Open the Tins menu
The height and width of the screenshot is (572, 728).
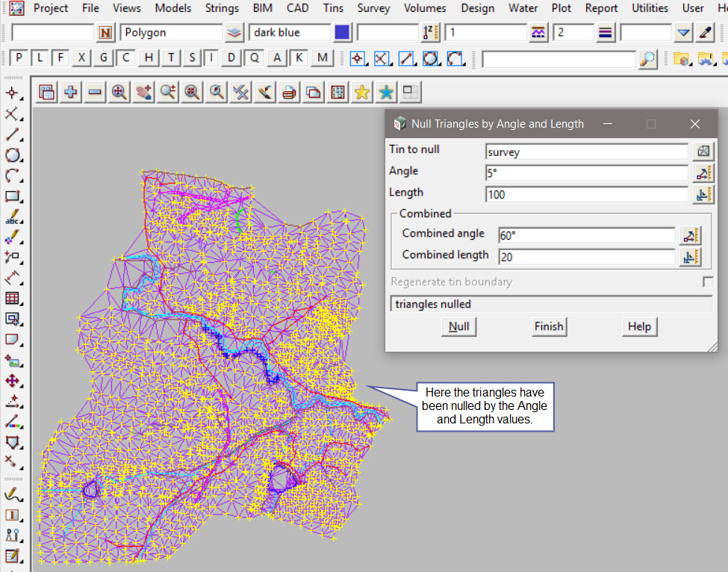[x=333, y=8]
